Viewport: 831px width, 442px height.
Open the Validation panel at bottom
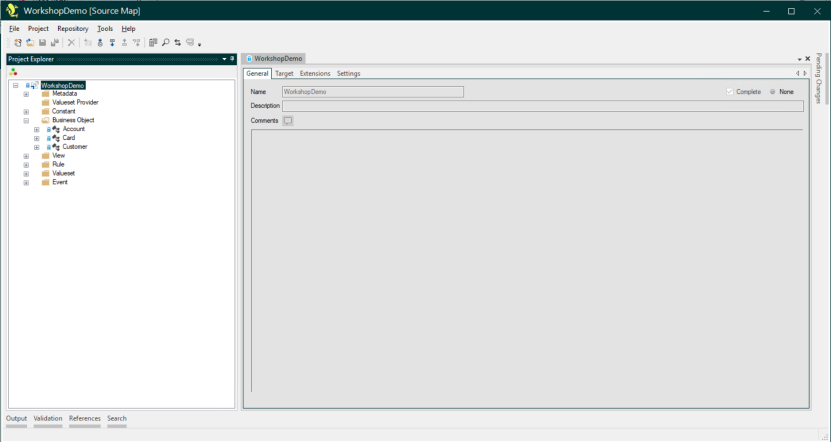(48, 418)
